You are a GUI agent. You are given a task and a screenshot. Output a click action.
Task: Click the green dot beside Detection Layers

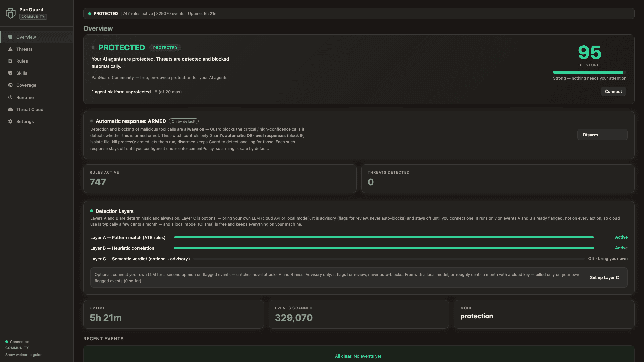(x=92, y=211)
